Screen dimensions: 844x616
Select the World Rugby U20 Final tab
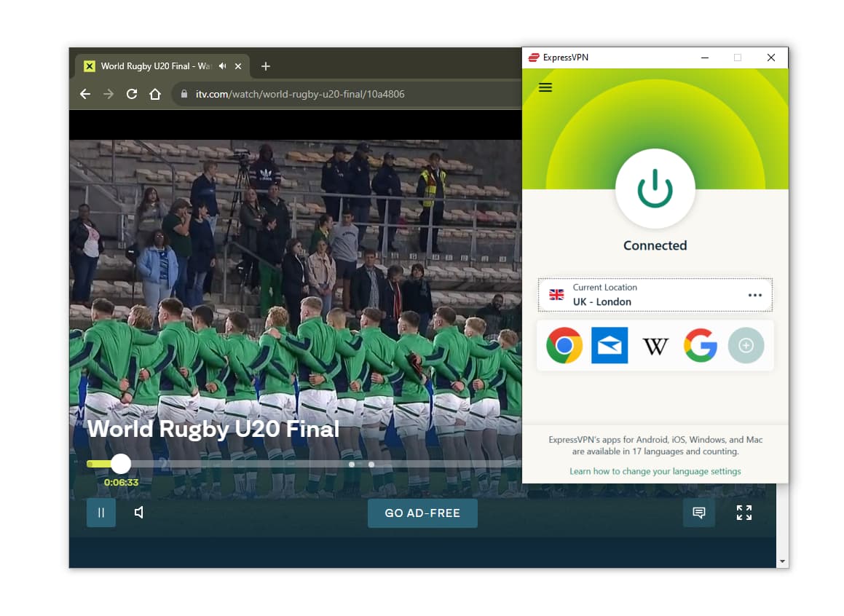coord(162,66)
